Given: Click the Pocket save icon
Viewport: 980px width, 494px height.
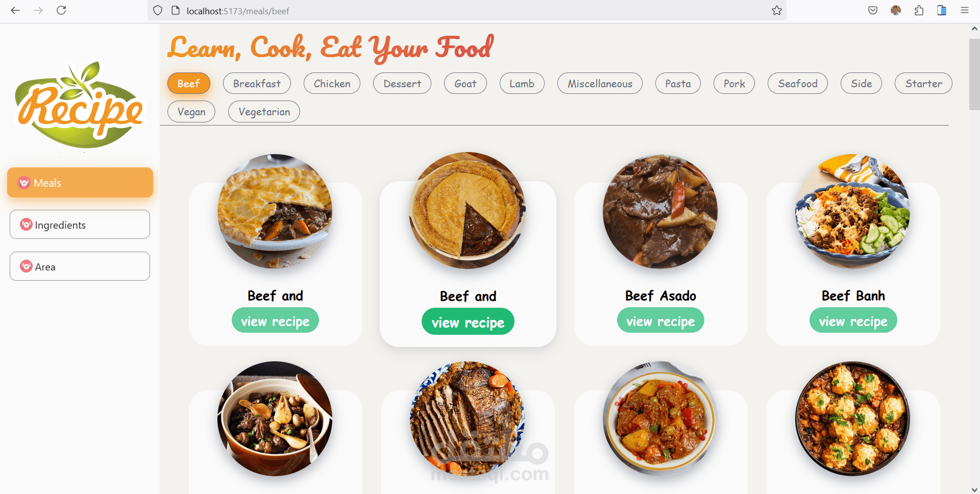Looking at the screenshot, I should pos(873,10).
